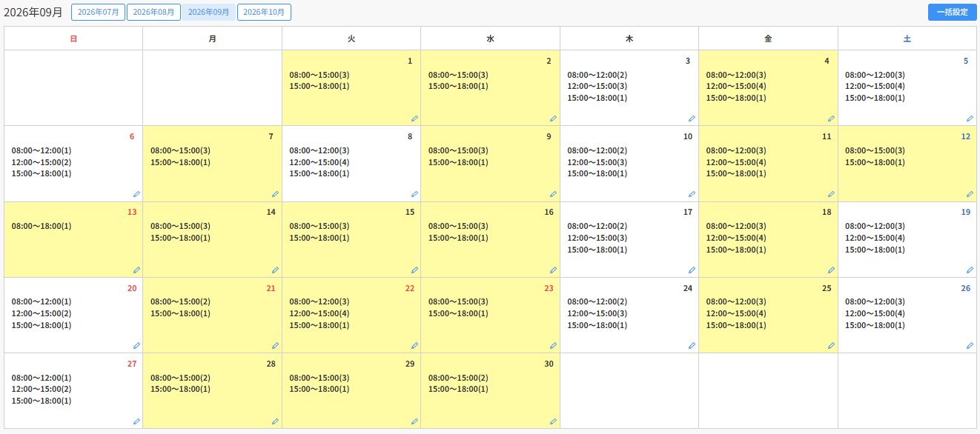This screenshot has height=434, width=980.
Task: Click the 日 column header
Action: pos(73,39)
